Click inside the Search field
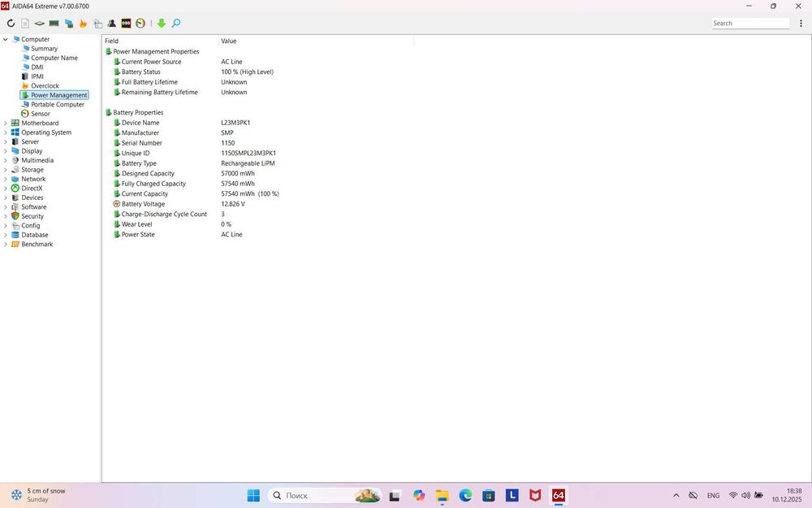 click(750, 24)
